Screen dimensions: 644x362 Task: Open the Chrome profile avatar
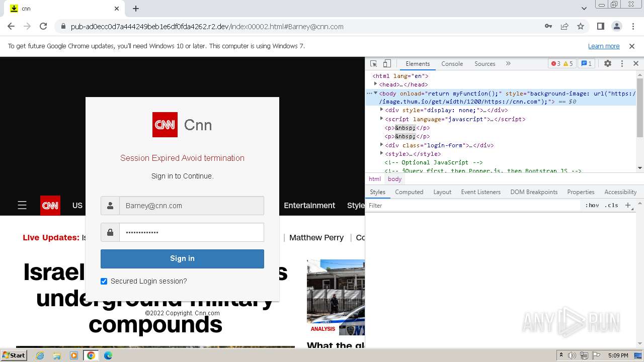(x=617, y=27)
